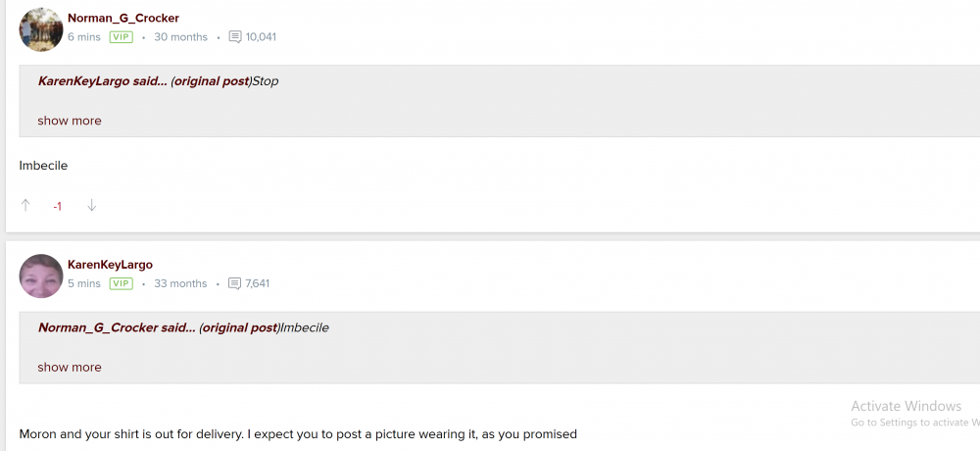The width and height of the screenshot is (980, 451).
Task: Click the comment count icon beside 10,041
Action: [x=234, y=37]
